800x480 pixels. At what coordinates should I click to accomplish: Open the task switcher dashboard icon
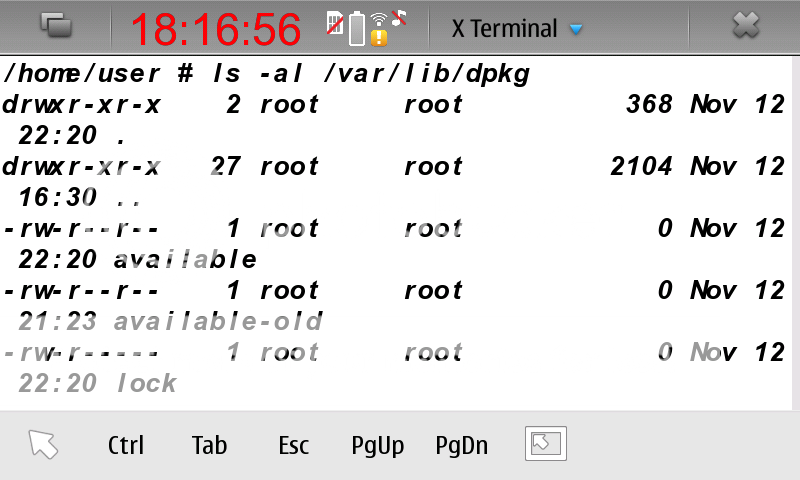coord(56,26)
